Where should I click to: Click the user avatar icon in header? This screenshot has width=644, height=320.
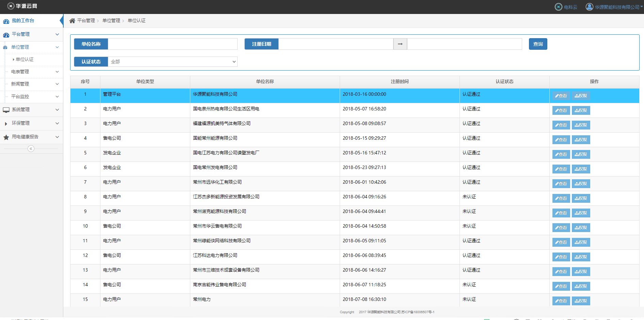(589, 7)
